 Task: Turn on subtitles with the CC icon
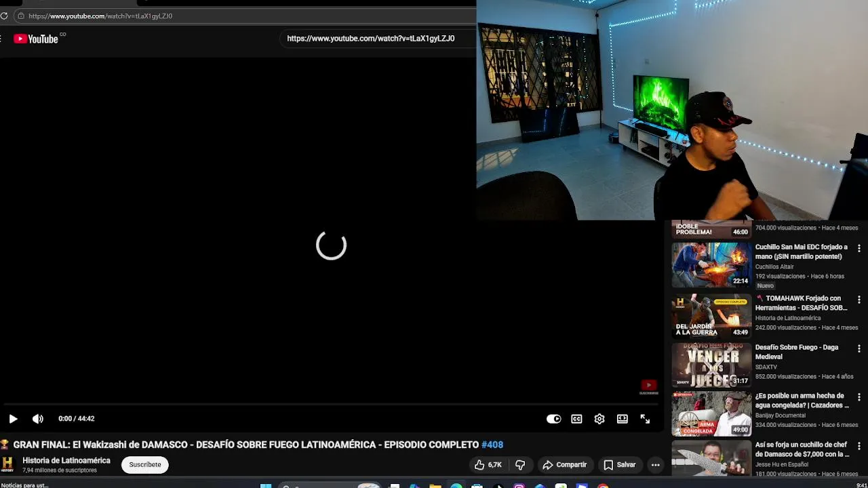tap(576, 419)
